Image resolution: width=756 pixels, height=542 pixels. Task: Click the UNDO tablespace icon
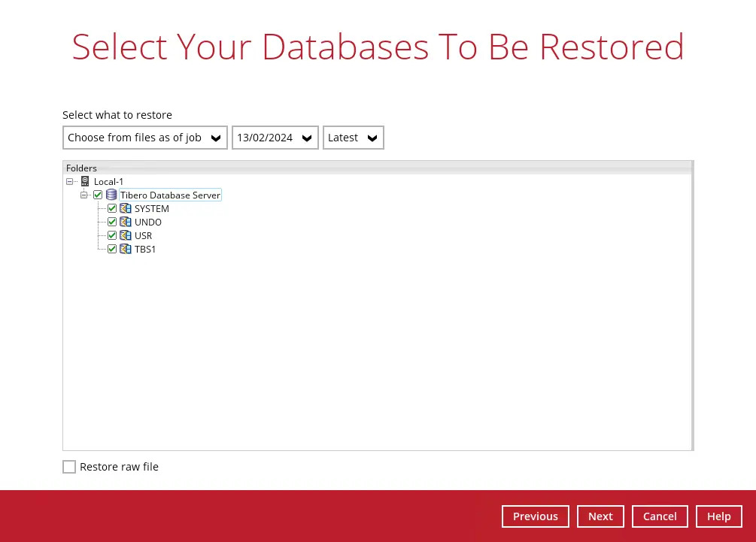tap(126, 222)
